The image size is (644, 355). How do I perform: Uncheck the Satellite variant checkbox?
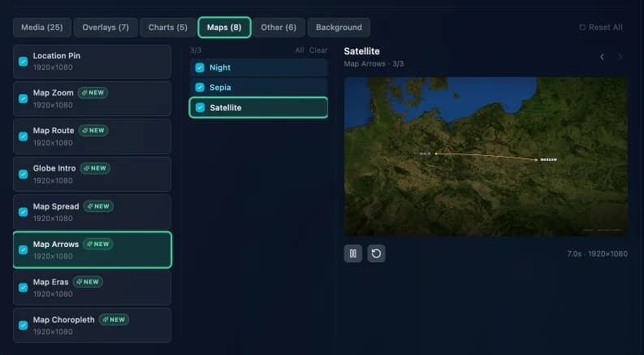point(200,108)
